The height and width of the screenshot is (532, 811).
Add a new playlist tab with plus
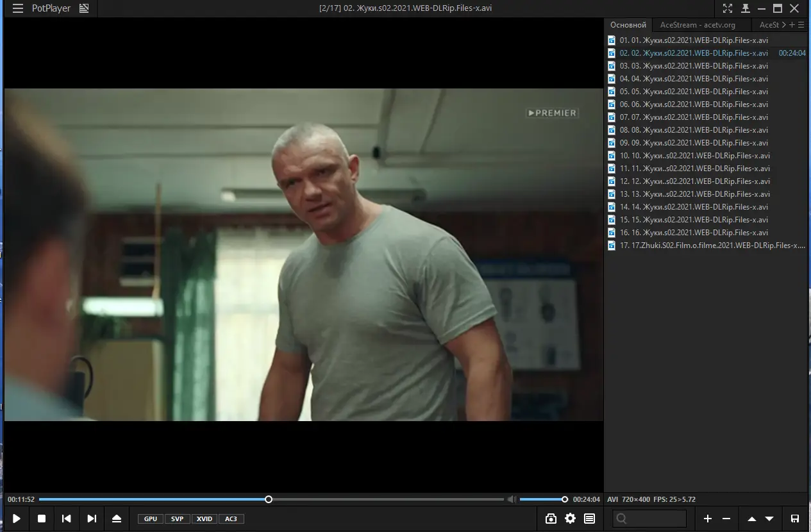click(792, 25)
